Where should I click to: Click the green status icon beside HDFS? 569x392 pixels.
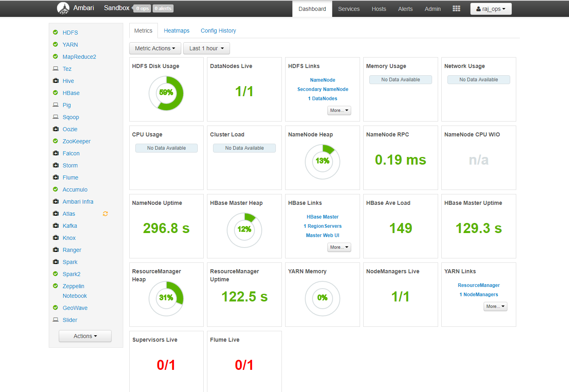click(56, 32)
